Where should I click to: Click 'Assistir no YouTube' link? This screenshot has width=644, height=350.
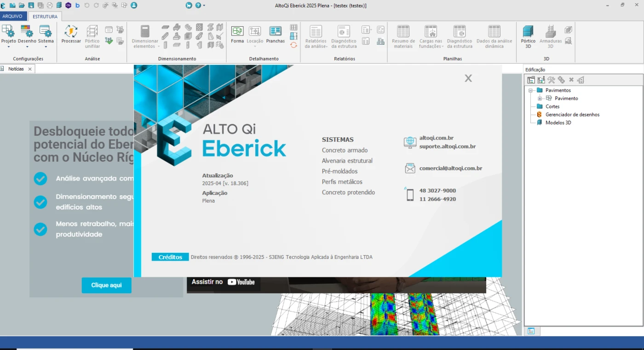(223, 282)
